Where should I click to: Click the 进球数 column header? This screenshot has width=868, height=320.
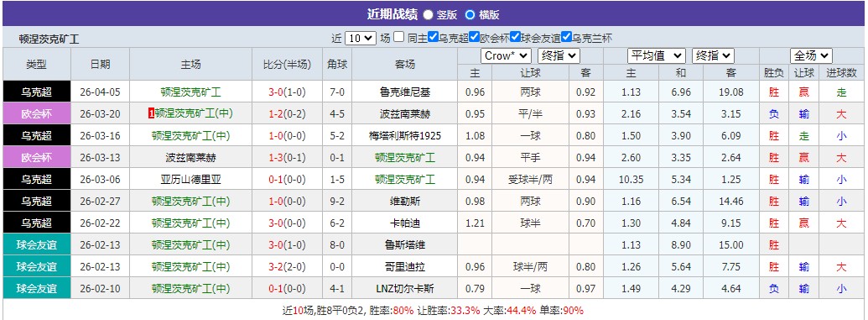pos(841,73)
